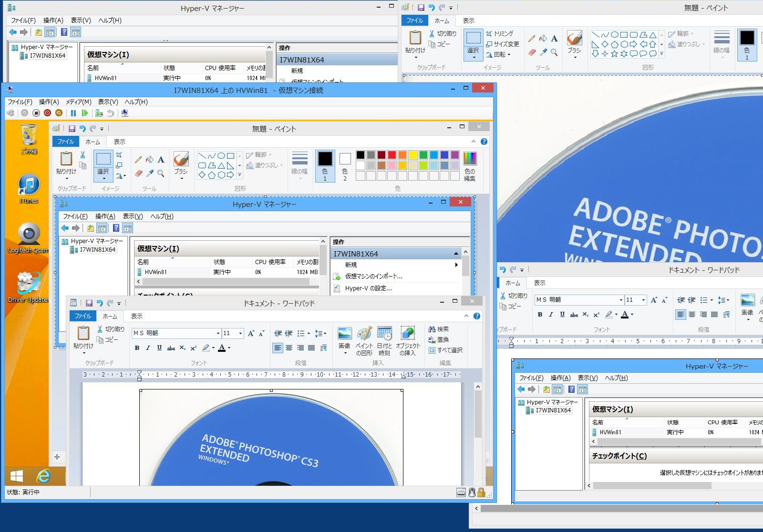Click the red Shut Down icon in VM toolbar
The width and height of the screenshot is (763, 532).
[x=47, y=113]
